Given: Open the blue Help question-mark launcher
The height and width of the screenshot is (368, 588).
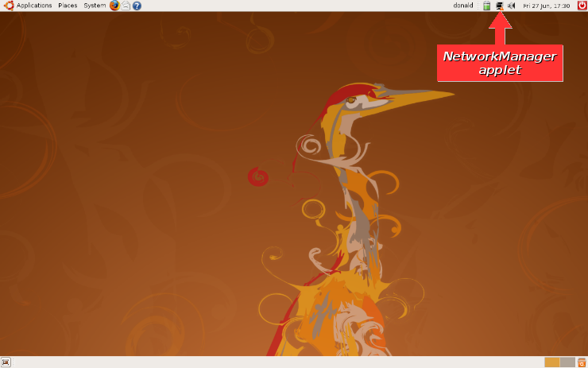Looking at the screenshot, I should coord(137,6).
